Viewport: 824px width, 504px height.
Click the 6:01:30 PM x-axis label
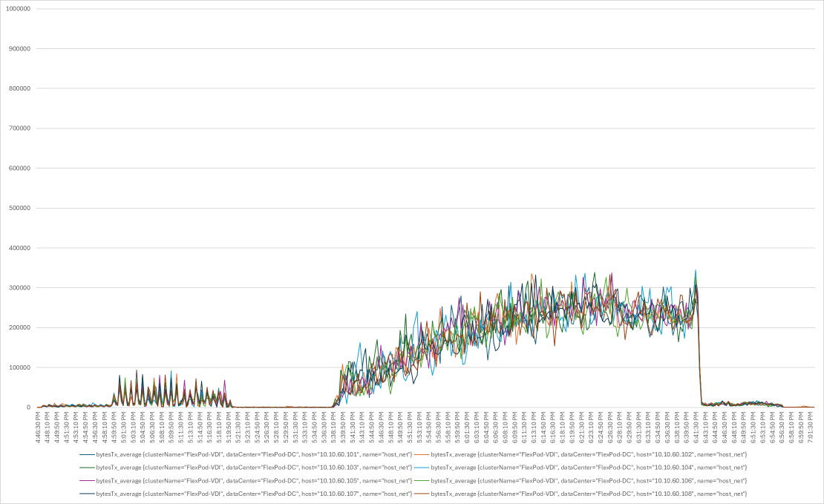coord(467,428)
